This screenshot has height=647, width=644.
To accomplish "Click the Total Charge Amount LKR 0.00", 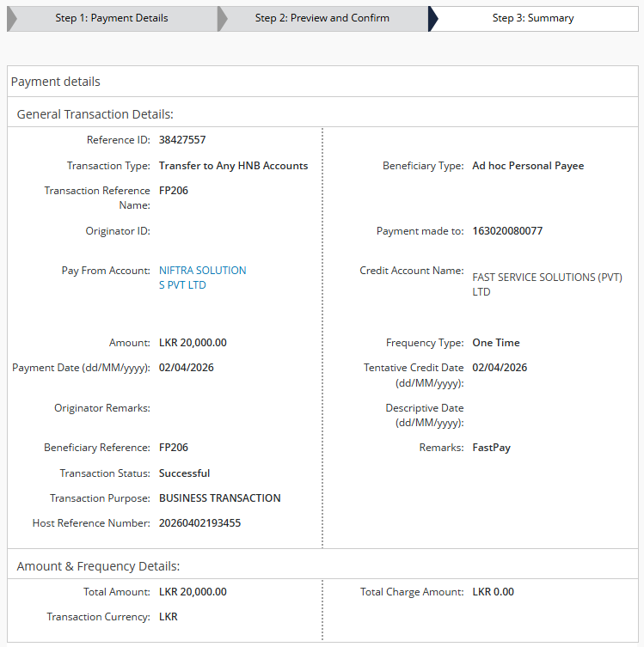I will tap(493, 592).
